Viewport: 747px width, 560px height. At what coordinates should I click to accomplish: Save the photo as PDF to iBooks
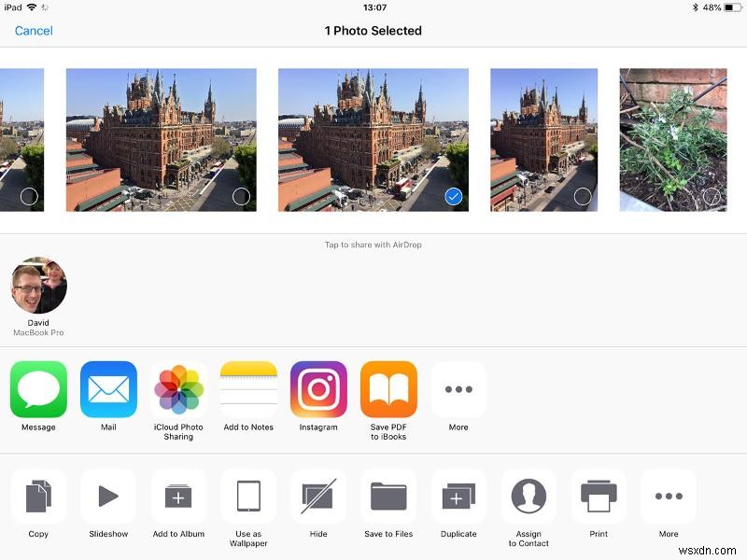click(388, 388)
